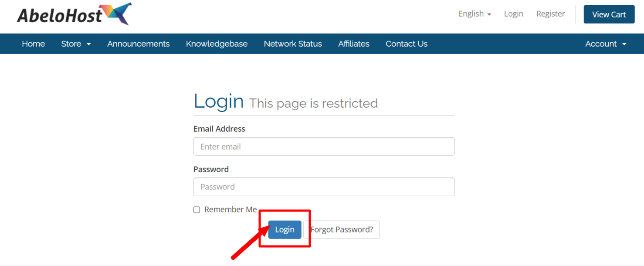The image size is (644, 266).
Task: Enable the Remember Me checkbox
Action: [x=197, y=210]
